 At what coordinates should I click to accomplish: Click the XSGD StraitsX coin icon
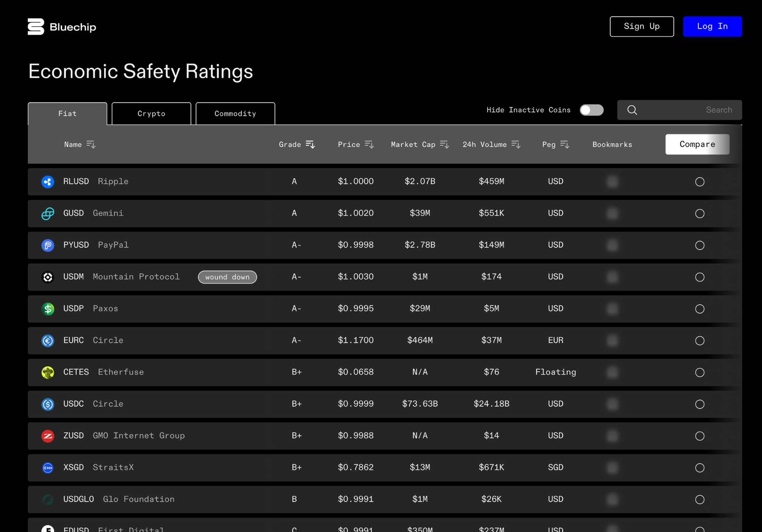pyautogui.click(x=48, y=468)
